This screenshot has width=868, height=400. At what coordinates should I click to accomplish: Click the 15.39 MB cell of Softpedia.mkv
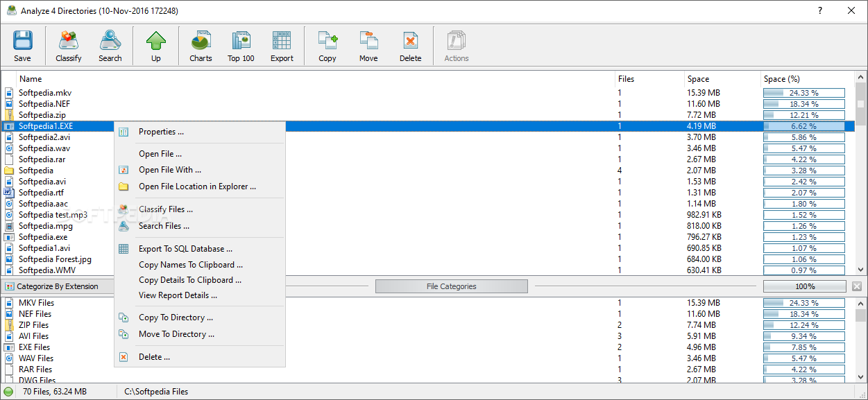pos(703,93)
